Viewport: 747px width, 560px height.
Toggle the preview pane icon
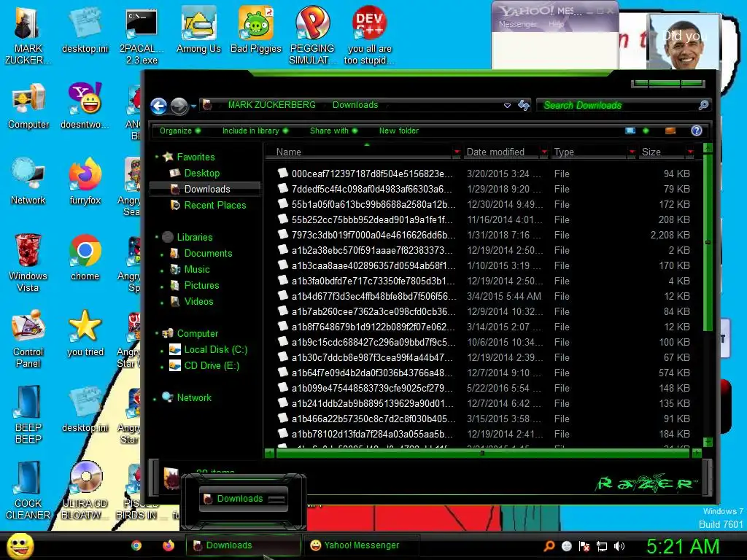pyautogui.click(x=670, y=131)
